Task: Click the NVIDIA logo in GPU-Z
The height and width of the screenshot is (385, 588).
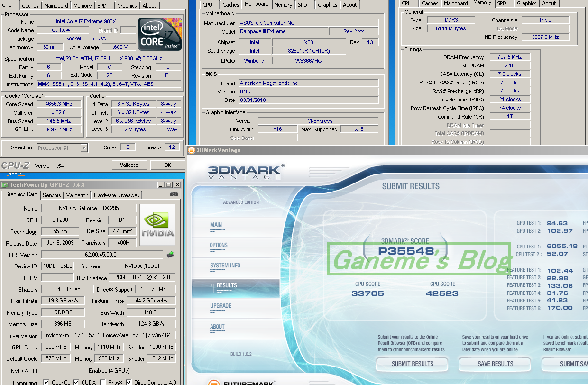Action: coord(157,225)
